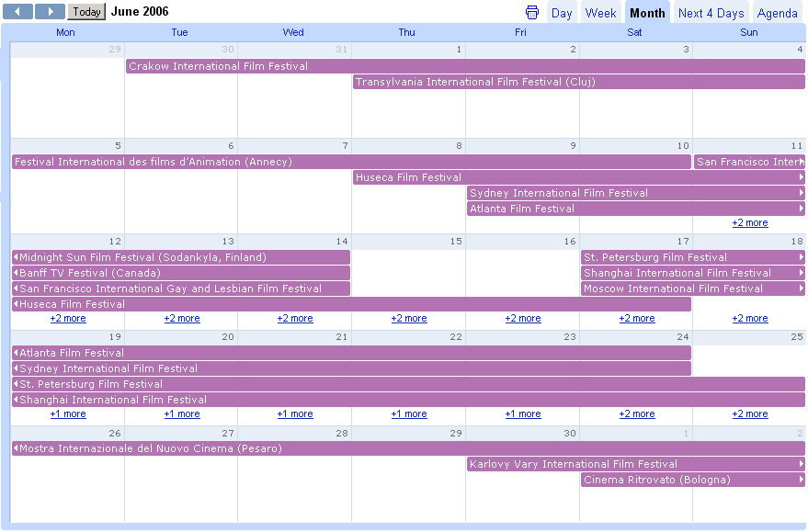Show +1 more events on June 19

click(68, 413)
